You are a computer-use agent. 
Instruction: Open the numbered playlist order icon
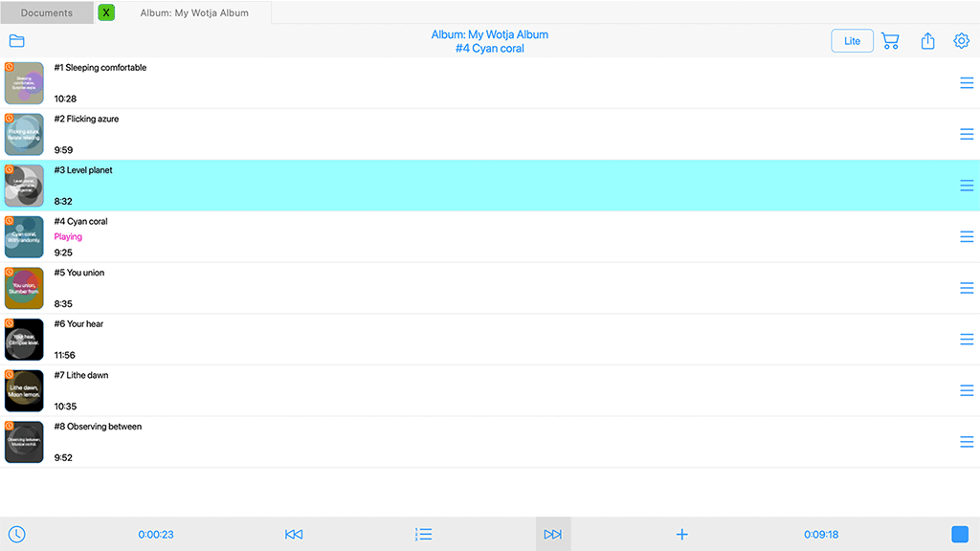pos(423,535)
